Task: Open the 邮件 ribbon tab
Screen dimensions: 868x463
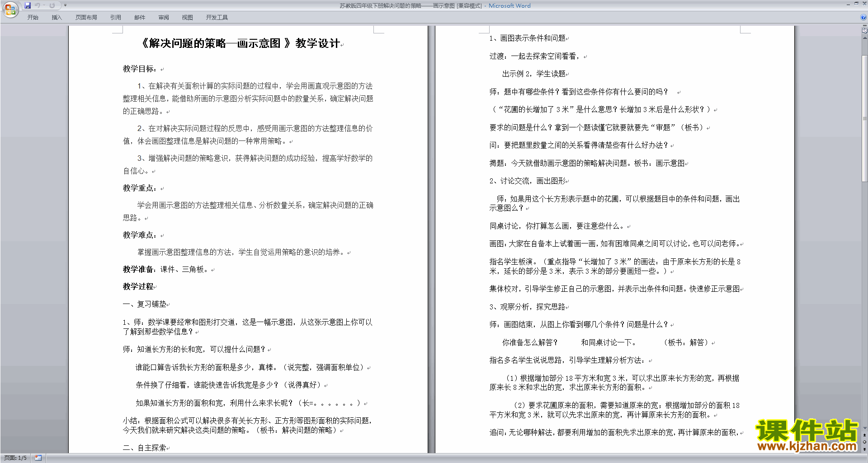Action: 140,18
